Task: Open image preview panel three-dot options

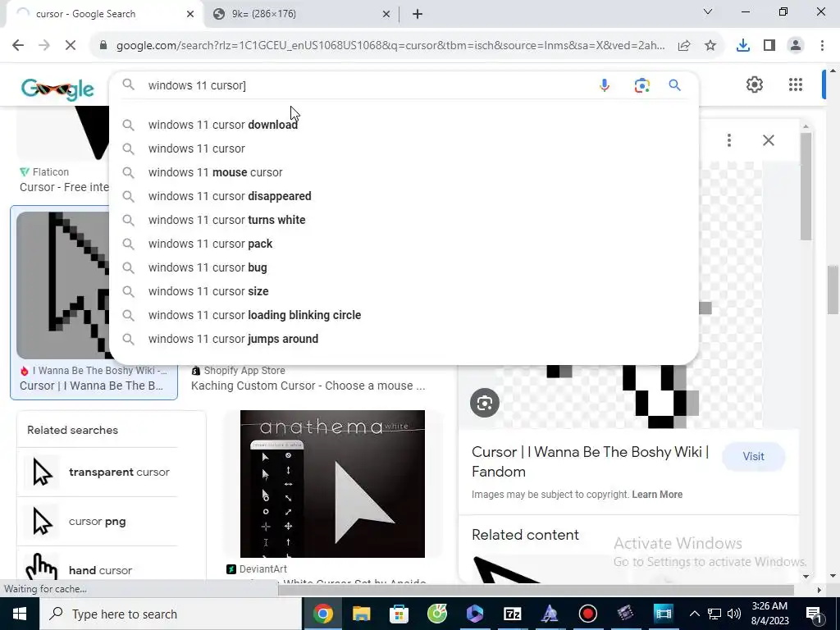Action: (729, 140)
